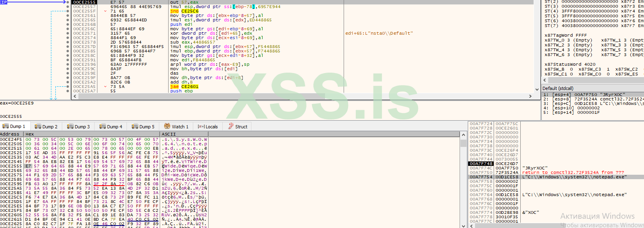
Task: Toggle breakpoint dot at address 00CE2585
Action: point(68,51)
